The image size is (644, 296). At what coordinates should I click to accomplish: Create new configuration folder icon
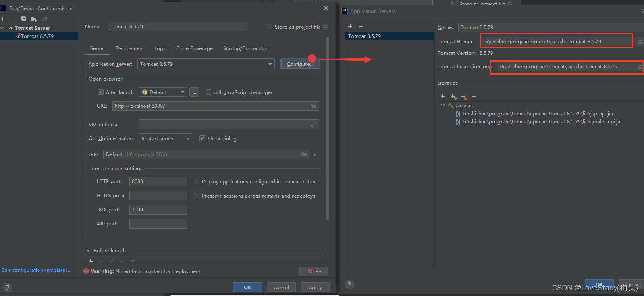coord(34,19)
